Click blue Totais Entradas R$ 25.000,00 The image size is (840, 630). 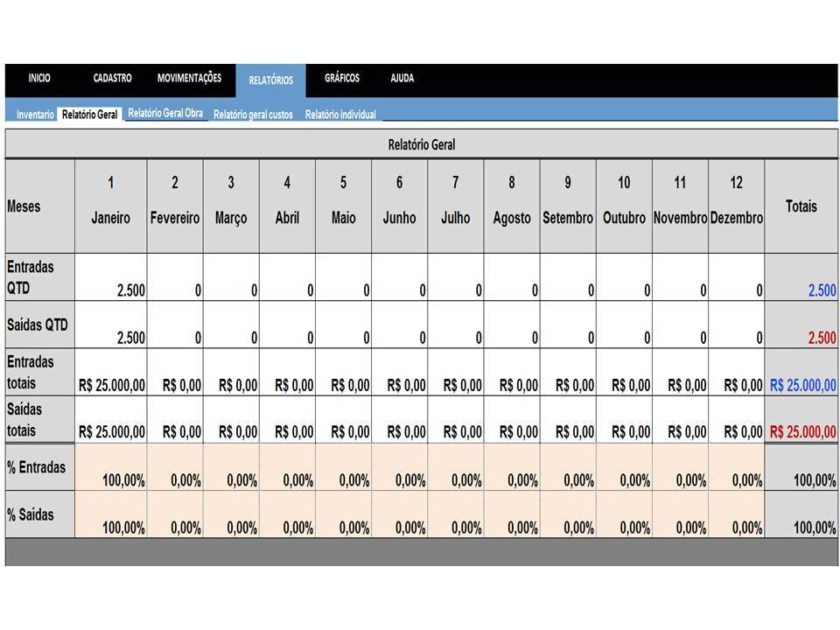pyautogui.click(x=801, y=373)
